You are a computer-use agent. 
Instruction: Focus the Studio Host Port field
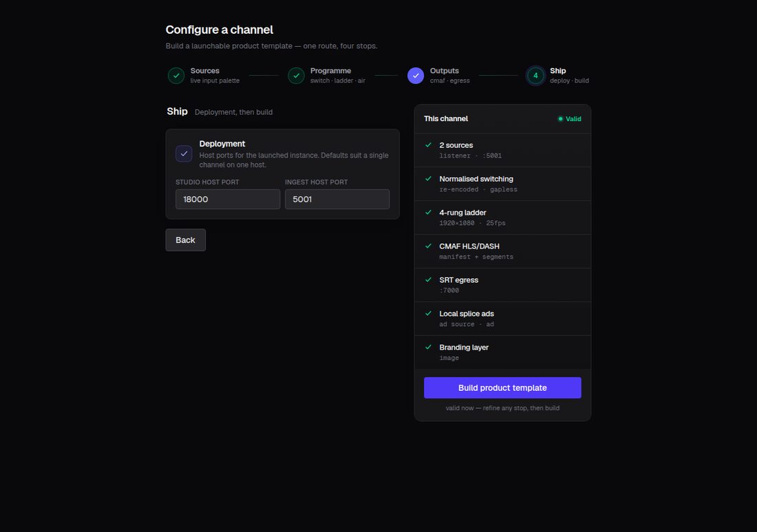[x=228, y=200]
